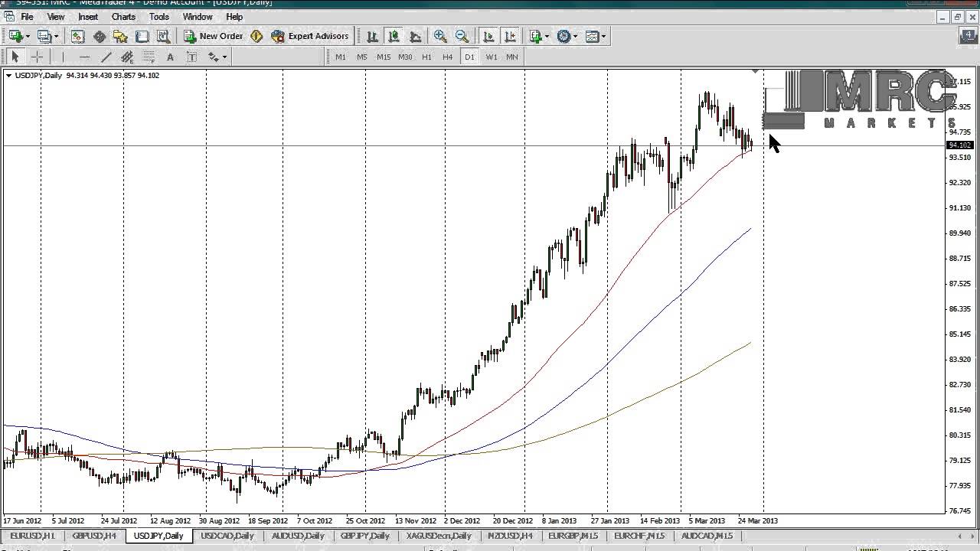Show the Market Watch window
The height and width of the screenshot is (551, 980).
[77, 36]
